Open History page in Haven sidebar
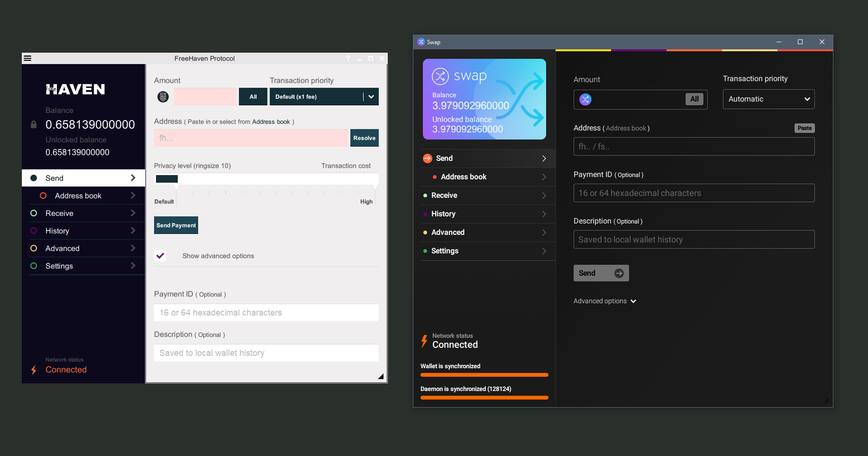This screenshot has height=456, width=868. (x=83, y=231)
